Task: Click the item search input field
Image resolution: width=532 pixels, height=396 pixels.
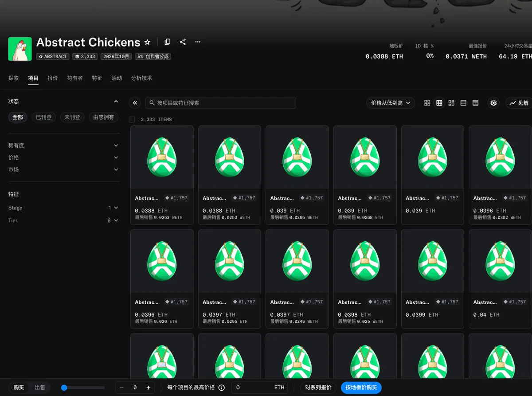Action: coord(221,103)
